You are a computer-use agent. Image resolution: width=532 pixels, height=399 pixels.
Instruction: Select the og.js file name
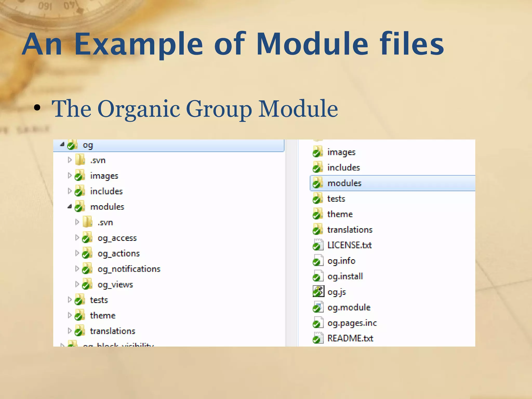(x=337, y=292)
